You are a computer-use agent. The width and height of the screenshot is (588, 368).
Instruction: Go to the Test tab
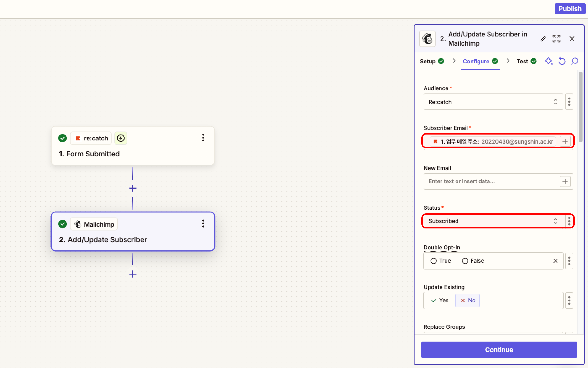pyautogui.click(x=526, y=61)
